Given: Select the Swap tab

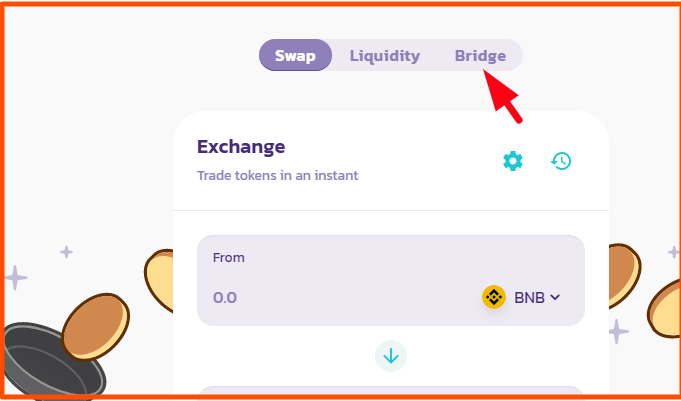Looking at the screenshot, I should (x=295, y=55).
